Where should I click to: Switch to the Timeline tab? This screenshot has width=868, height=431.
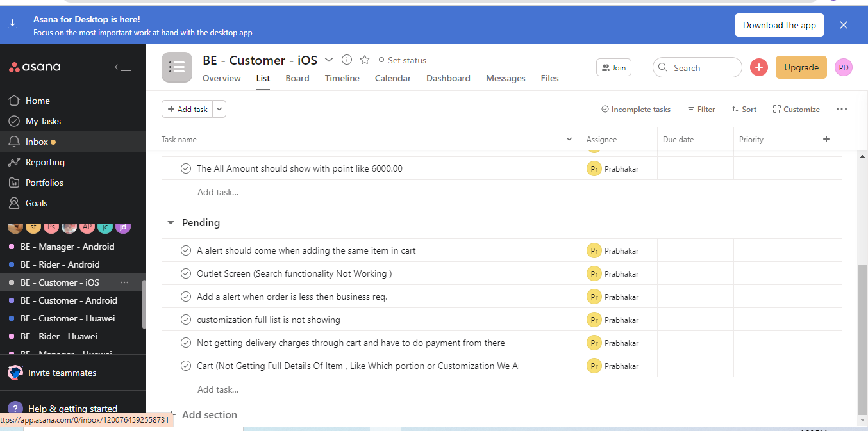coord(342,78)
